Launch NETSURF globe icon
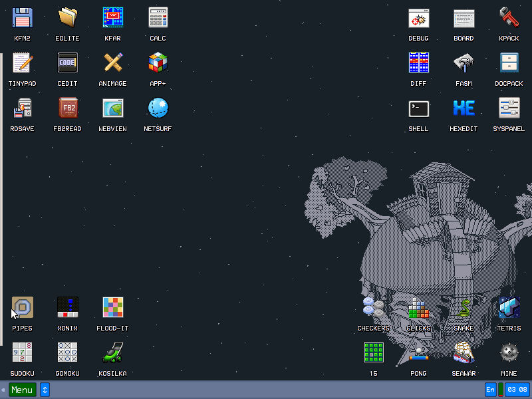The width and height of the screenshot is (532, 399). [158, 108]
